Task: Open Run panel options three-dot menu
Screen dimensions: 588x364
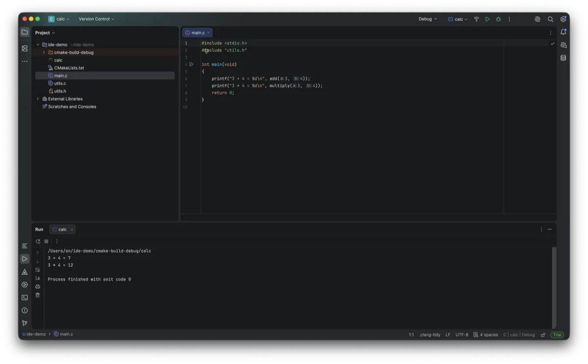Action: coord(541,229)
